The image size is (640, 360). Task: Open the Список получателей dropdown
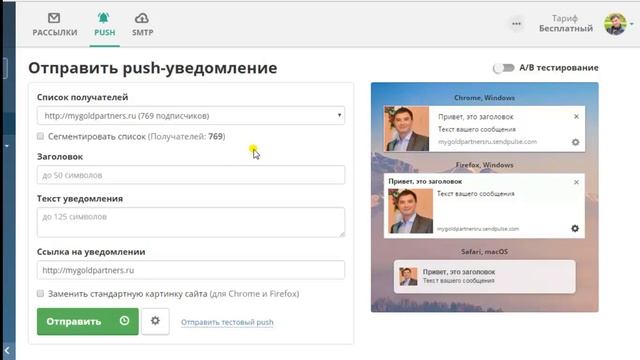point(191,116)
